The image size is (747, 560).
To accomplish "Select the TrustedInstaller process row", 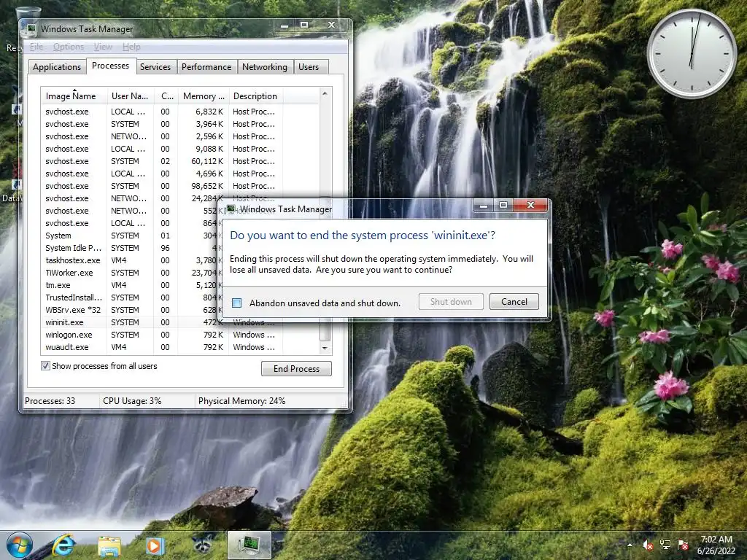I will pyautogui.click(x=129, y=297).
